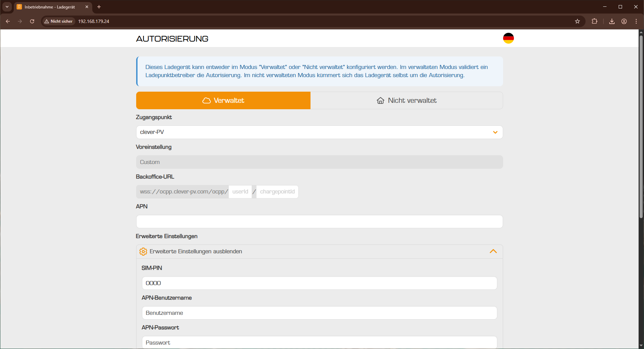Select the Verwaltet mode
Viewport: 644px width, 349px height.
(x=223, y=100)
